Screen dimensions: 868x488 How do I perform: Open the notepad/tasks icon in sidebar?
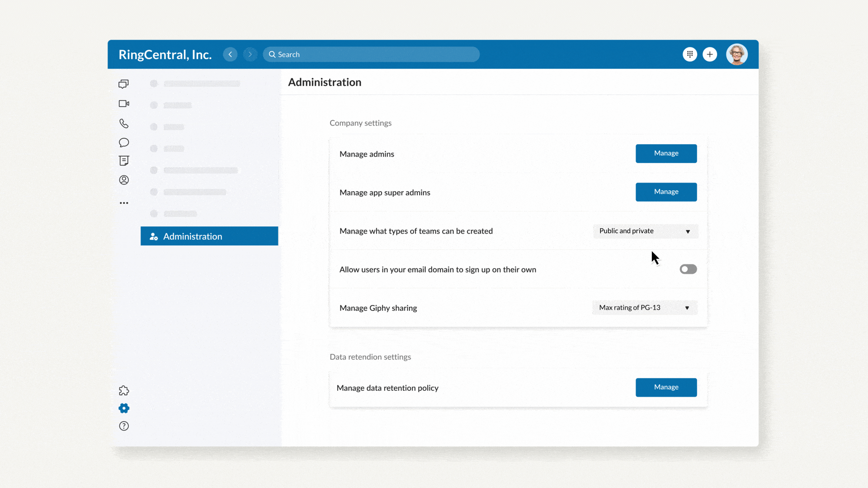pos(123,161)
